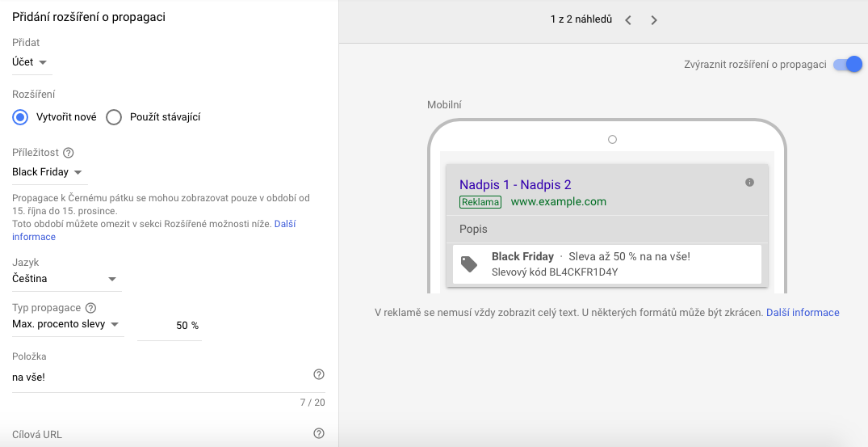Open help icon next to Typ propagace
This screenshot has width=868, height=447.
90,308
